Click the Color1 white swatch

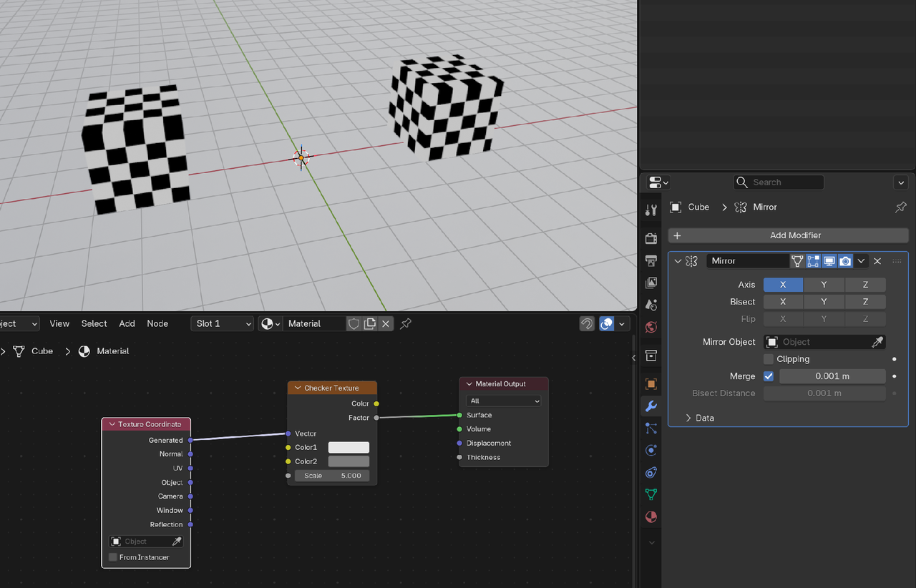click(x=349, y=448)
